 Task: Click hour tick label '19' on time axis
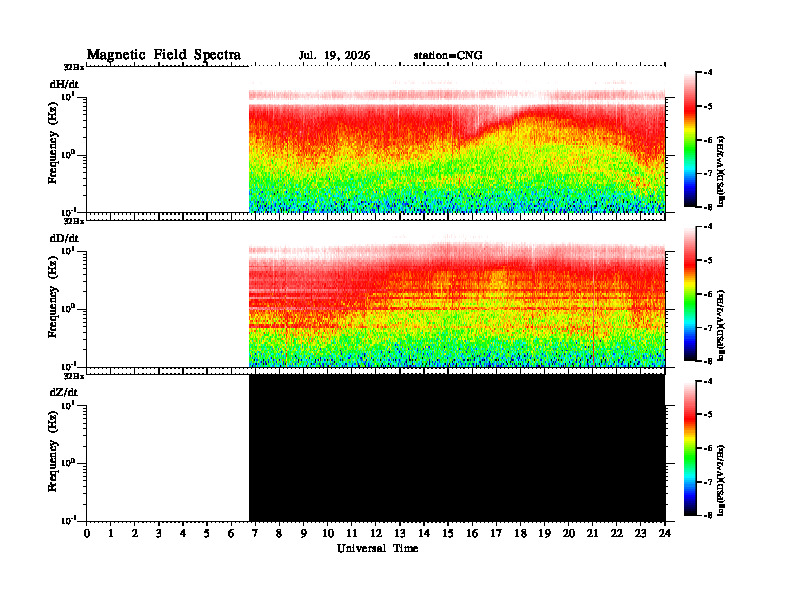coord(544,534)
